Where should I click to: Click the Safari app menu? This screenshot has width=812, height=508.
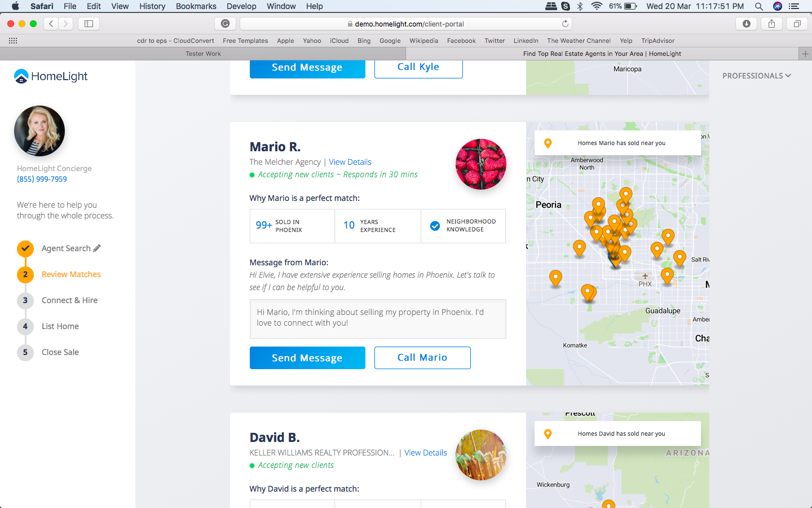pos(42,6)
